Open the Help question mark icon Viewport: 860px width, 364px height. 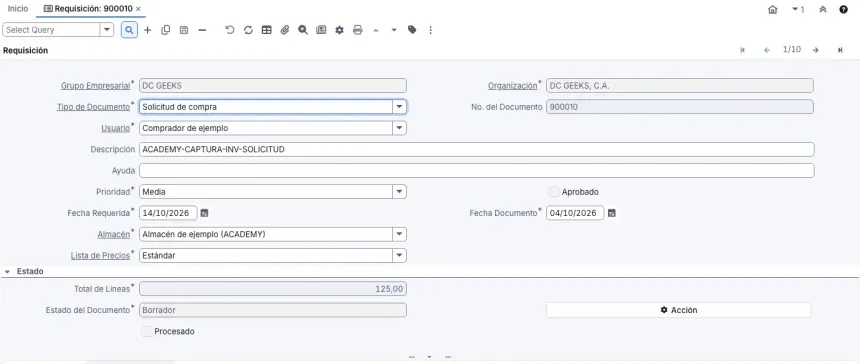click(x=844, y=9)
